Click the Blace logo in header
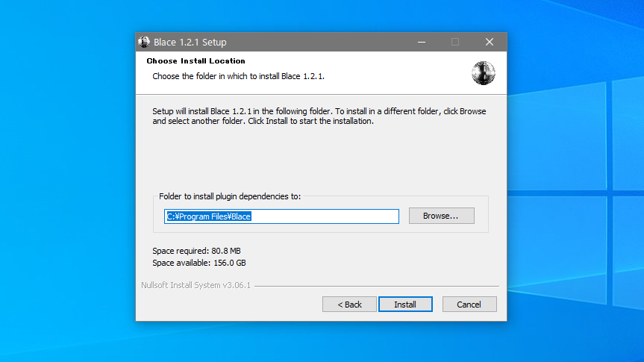Image resolution: width=644 pixels, height=362 pixels. point(483,73)
